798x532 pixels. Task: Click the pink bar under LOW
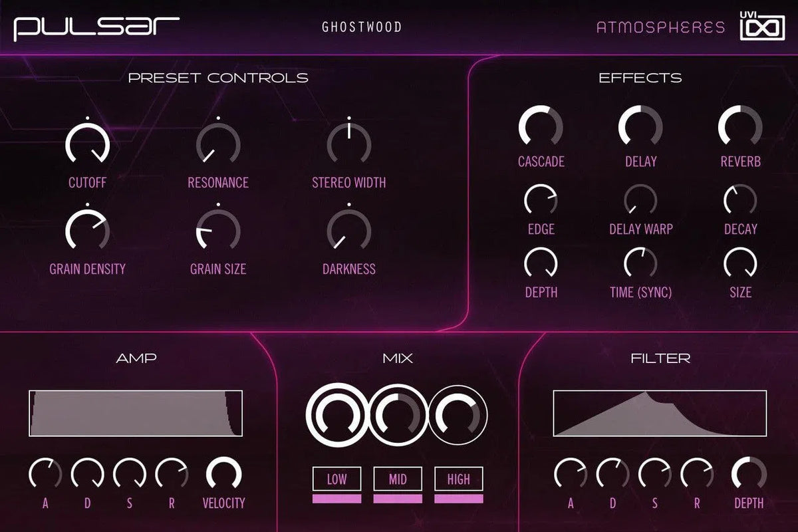pos(337,499)
